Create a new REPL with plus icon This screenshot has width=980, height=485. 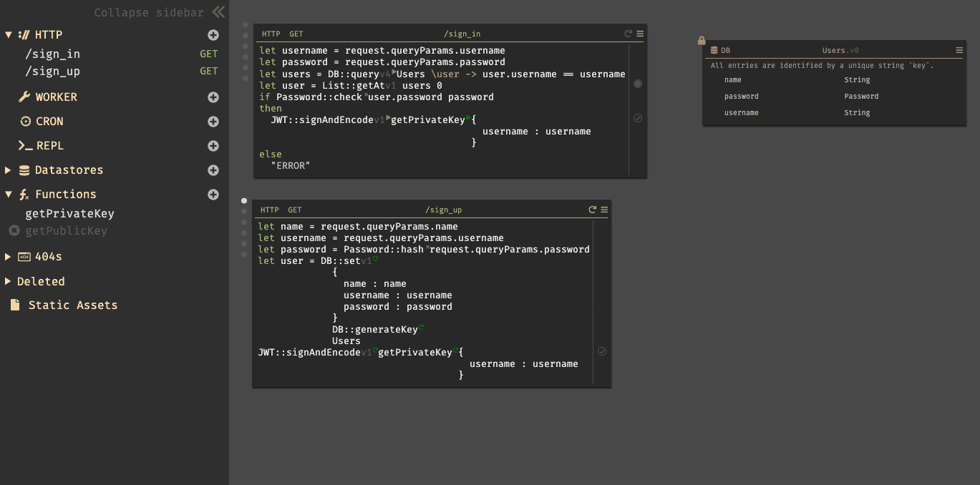[x=213, y=146]
